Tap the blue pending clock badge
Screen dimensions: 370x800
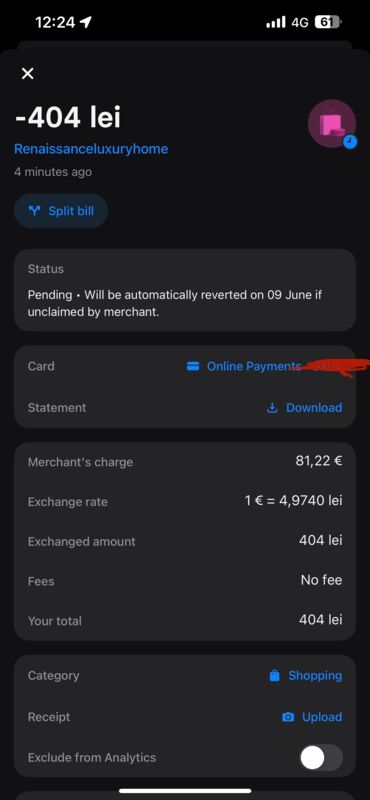[x=350, y=141]
